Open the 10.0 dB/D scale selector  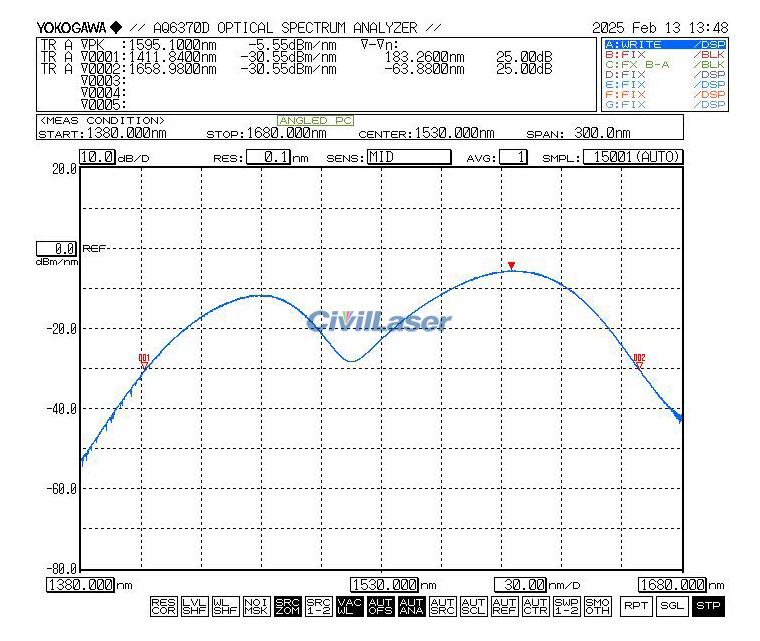click(x=97, y=157)
